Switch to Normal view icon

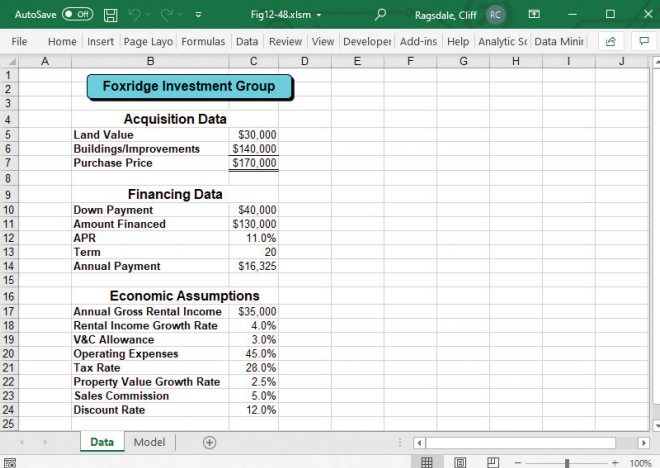427,463
